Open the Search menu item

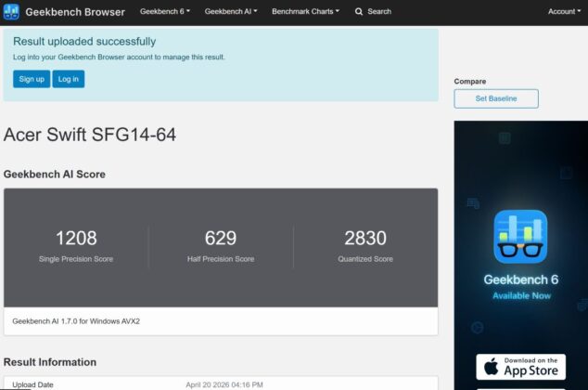tap(373, 12)
